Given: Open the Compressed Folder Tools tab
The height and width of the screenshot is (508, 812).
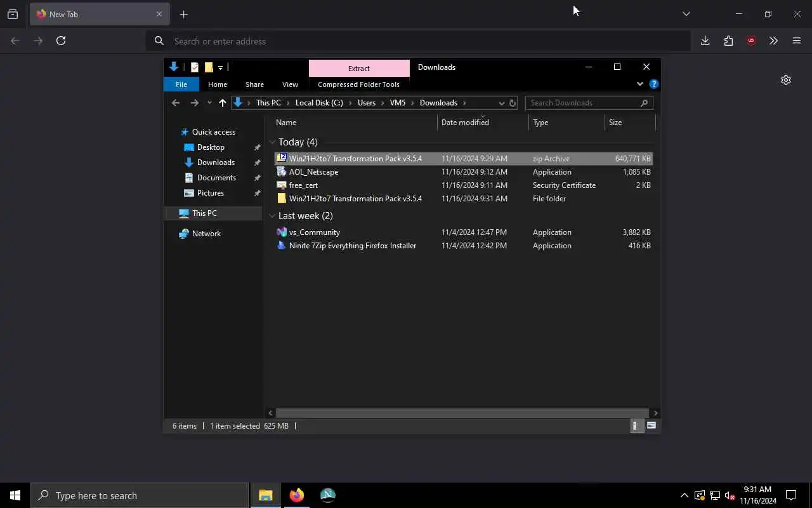Looking at the screenshot, I should (x=358, y=84).
